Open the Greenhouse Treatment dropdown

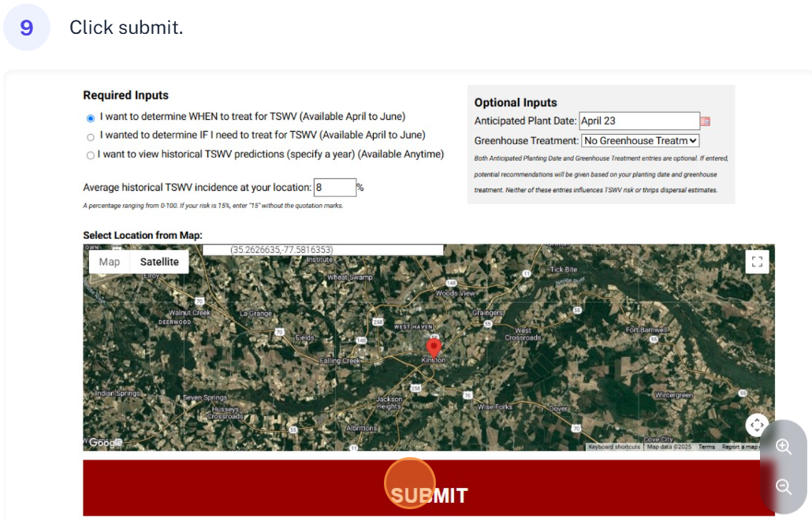click(640, 140)
